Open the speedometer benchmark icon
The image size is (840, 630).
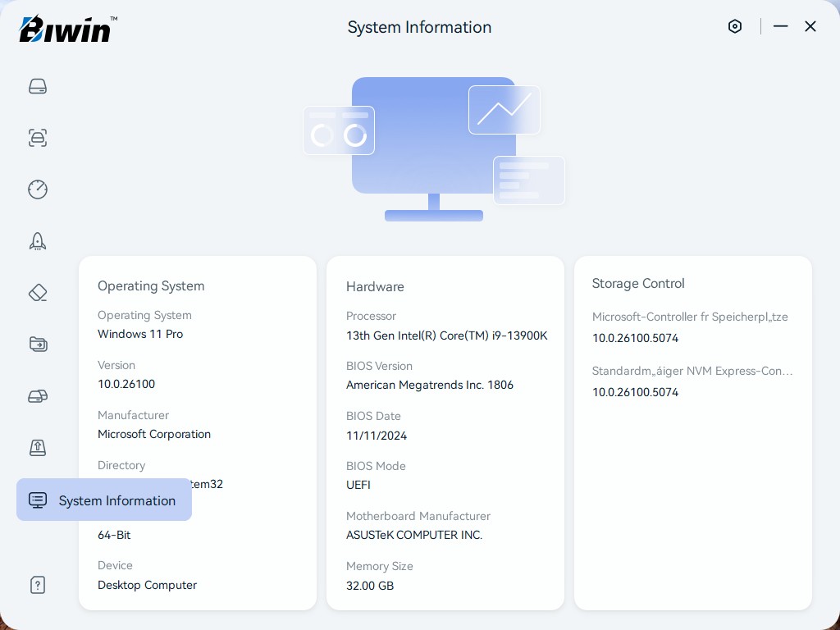pos(38,189)
